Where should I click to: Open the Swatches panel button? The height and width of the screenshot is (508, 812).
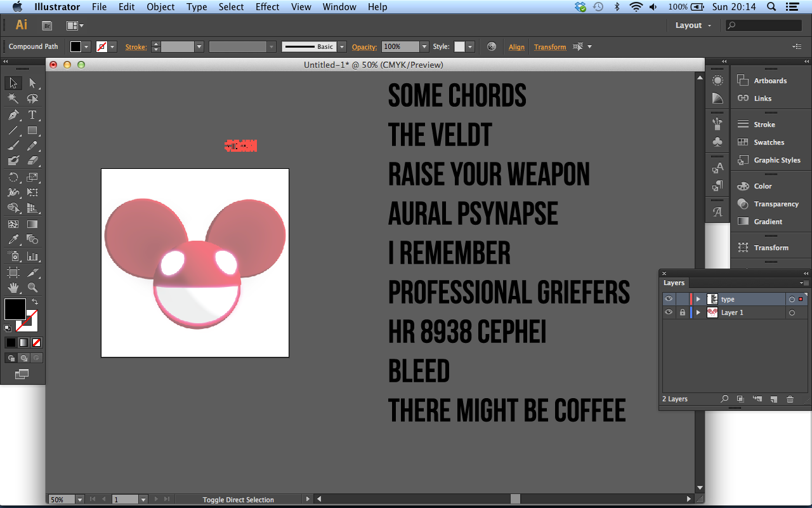[769, 142]
